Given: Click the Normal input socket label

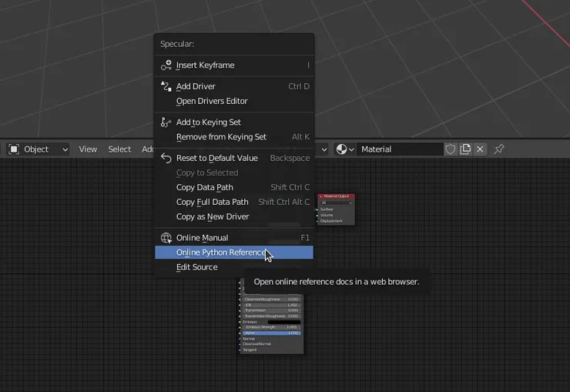Looking at the screenshot, I should 249,339.
